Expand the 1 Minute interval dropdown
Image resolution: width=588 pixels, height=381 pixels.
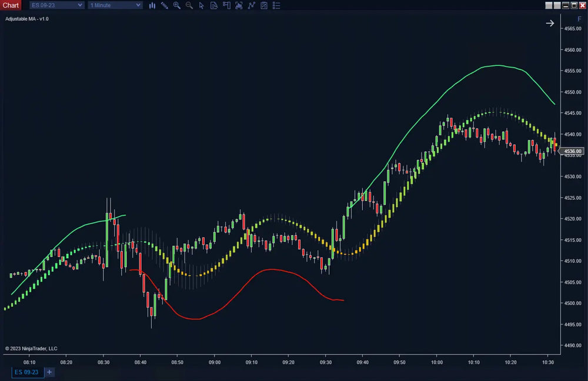tap(115, 5)
